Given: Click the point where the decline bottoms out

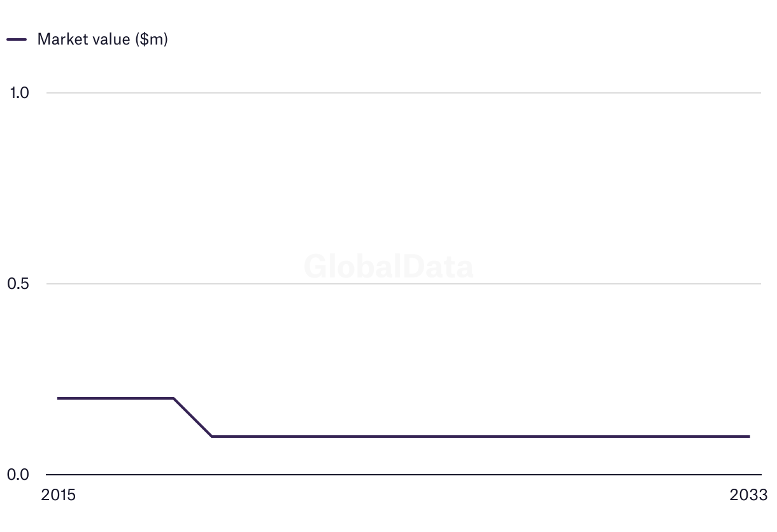Looking at the screenshot, I should click(x=211, y=437).
